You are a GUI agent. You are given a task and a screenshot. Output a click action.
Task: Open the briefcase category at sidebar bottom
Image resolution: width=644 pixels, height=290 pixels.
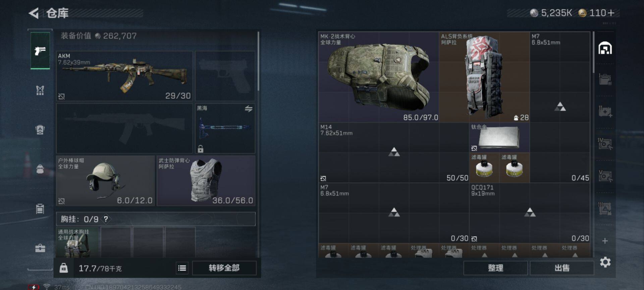point(40,248)
